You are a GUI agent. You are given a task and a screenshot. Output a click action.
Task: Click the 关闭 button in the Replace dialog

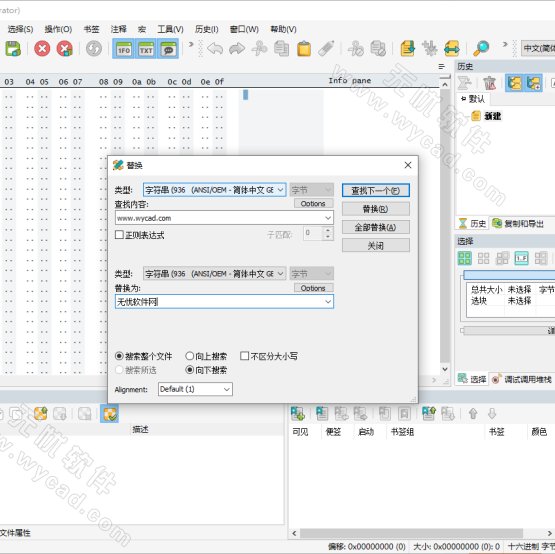pos(376,245)
